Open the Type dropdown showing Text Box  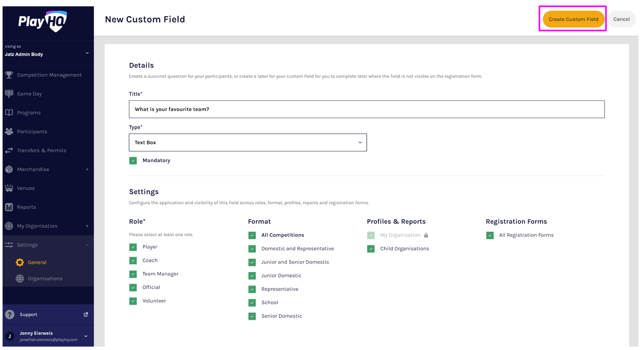[x=248, y=142]
